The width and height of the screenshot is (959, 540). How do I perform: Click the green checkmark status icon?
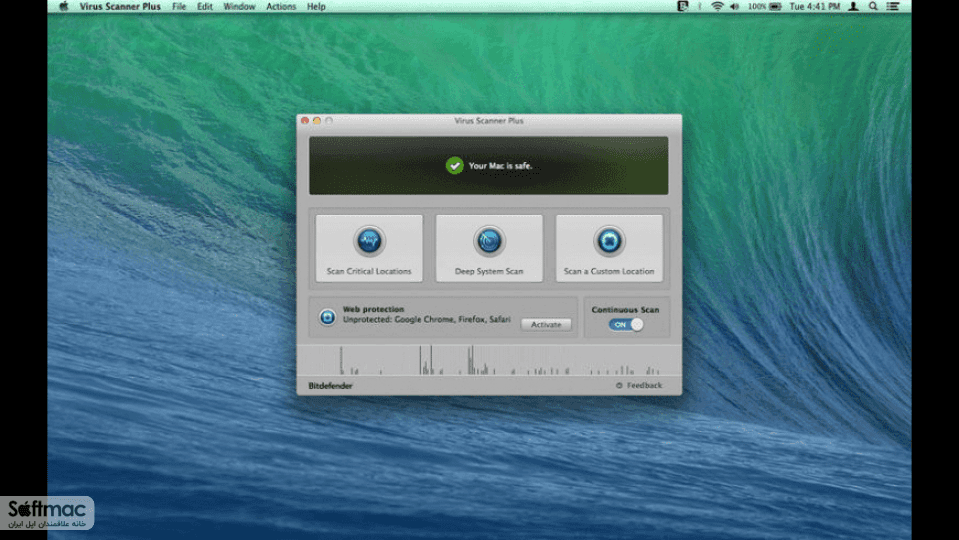[x=454, y=166]
